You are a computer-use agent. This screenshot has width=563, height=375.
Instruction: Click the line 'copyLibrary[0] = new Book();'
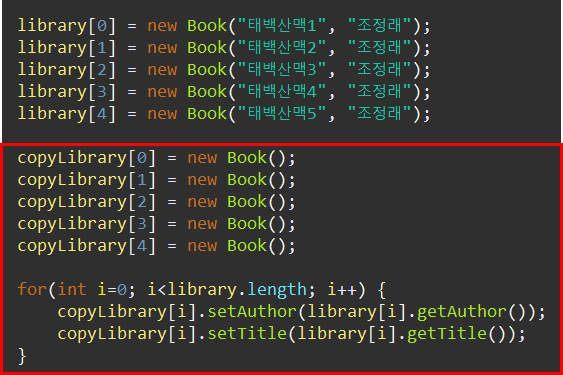click(157, 158)
